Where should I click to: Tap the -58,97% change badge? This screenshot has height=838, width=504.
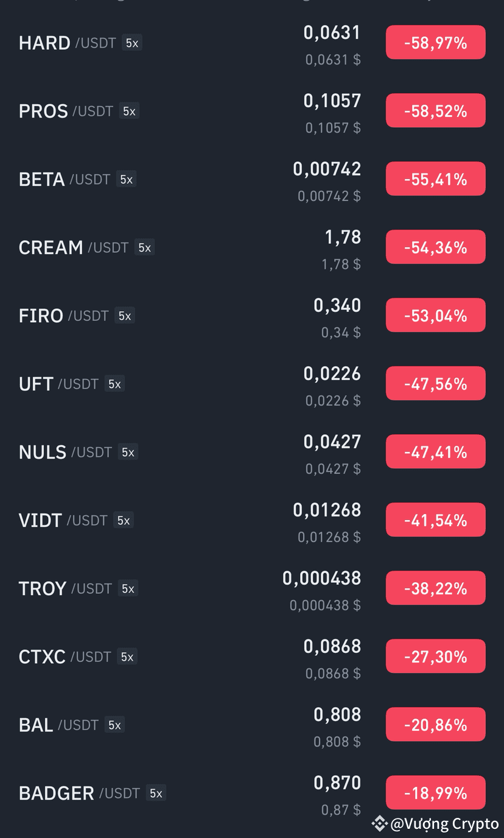coord(436,43)
